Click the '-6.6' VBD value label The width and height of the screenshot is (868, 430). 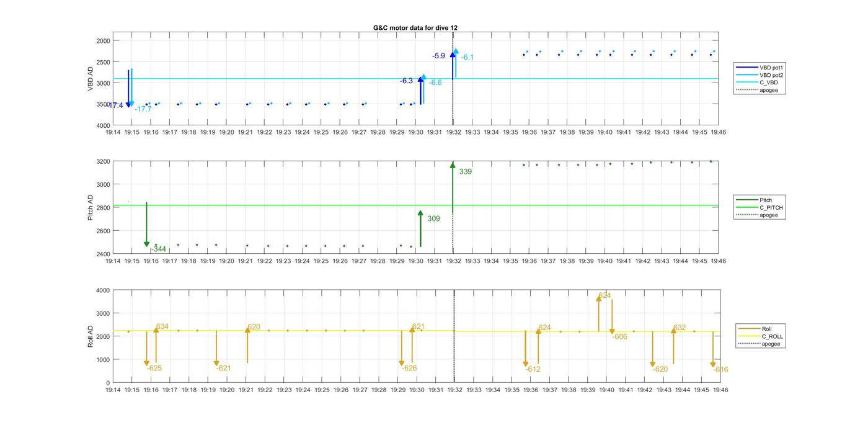tap(435, 83)
